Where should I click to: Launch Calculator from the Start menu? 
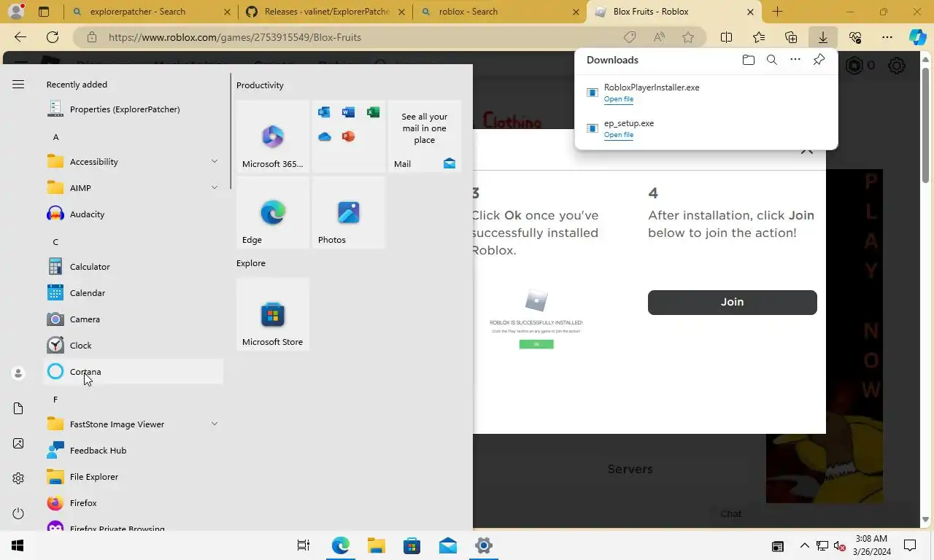pyautogui.click(x=134, y=266)
